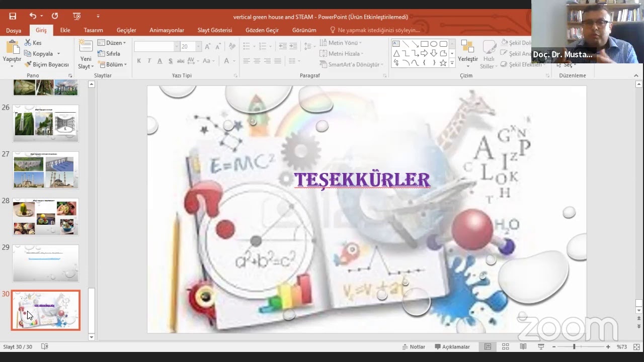Click the Yapıştır paste icon
The image size is (644, 362).
[12, 47]
